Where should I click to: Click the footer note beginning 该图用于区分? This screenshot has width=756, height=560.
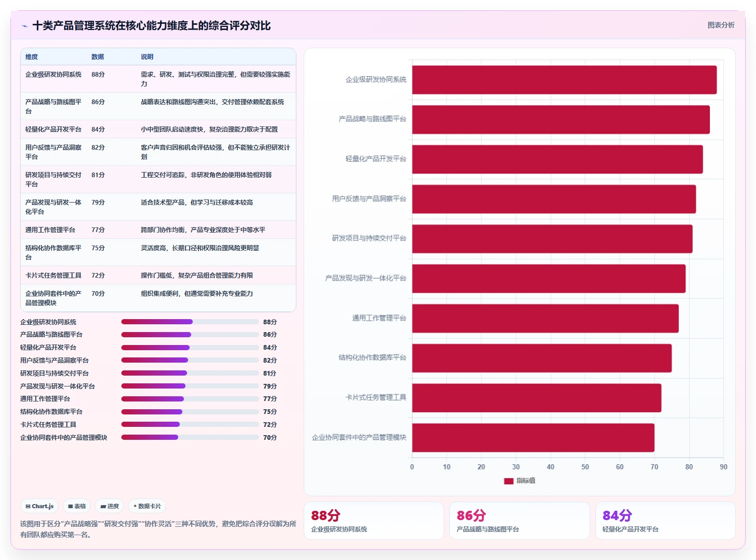point(158,529)
